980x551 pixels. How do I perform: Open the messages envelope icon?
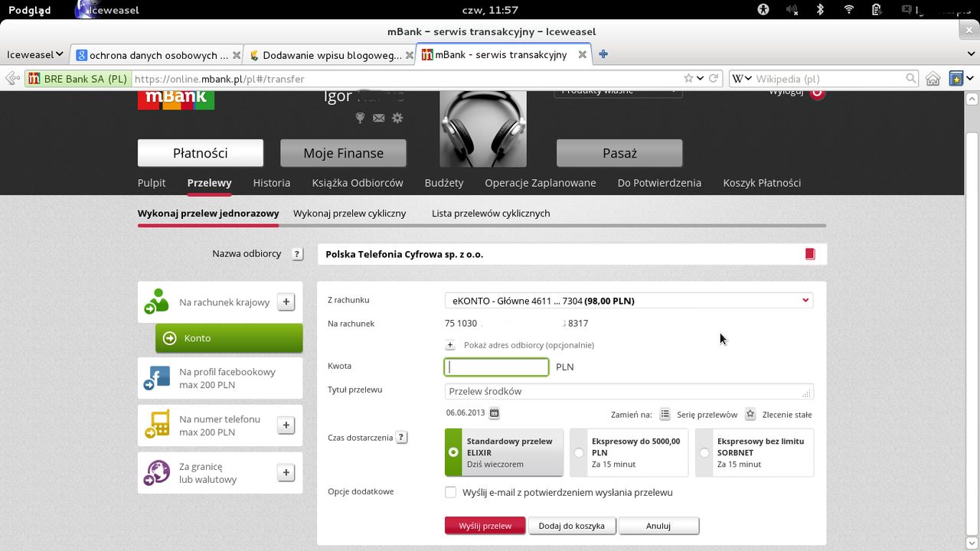378,118
